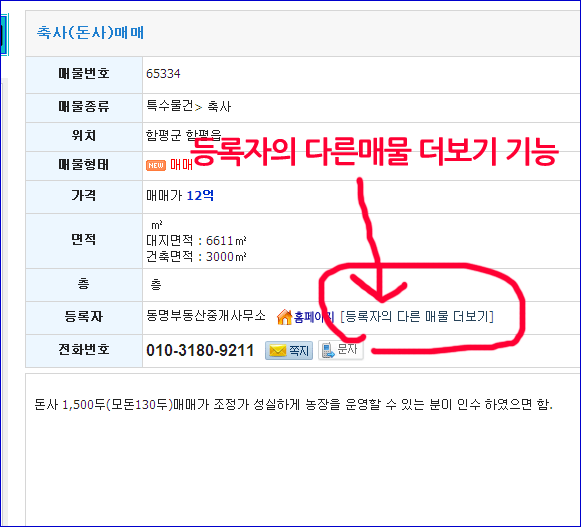Click the subcategory text 축사
This screenshot has height=527, width=581.
pyautogui.click(x=219, y=107)
